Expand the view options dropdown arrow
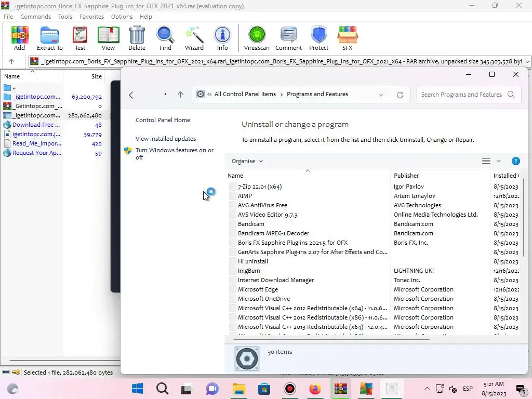Screen dimensions: 532x399 pos(498,161)
